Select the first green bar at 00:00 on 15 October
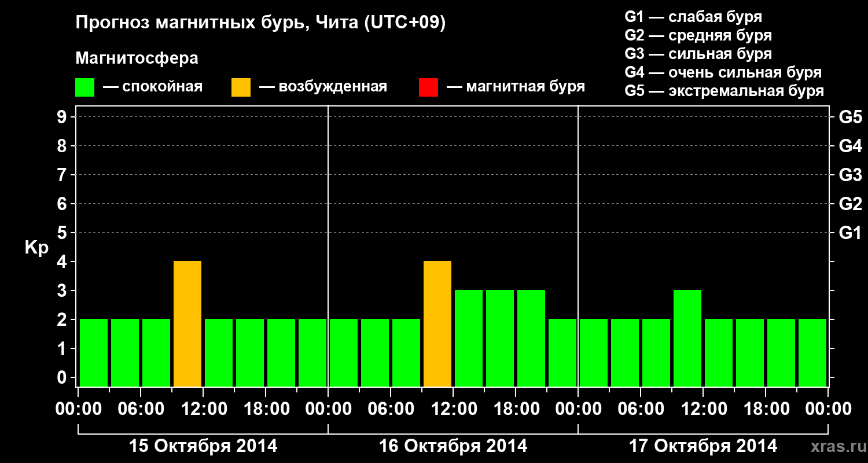 94,353
